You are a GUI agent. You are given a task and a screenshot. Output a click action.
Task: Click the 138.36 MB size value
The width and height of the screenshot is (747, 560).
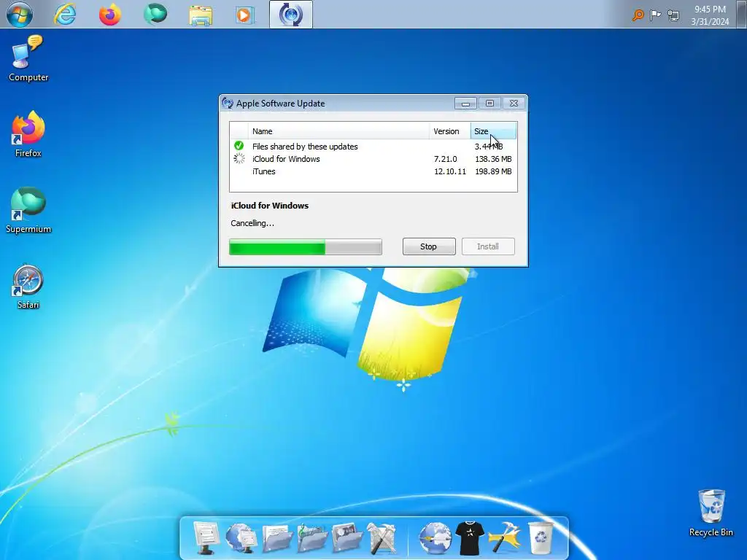tap(493, 159)
